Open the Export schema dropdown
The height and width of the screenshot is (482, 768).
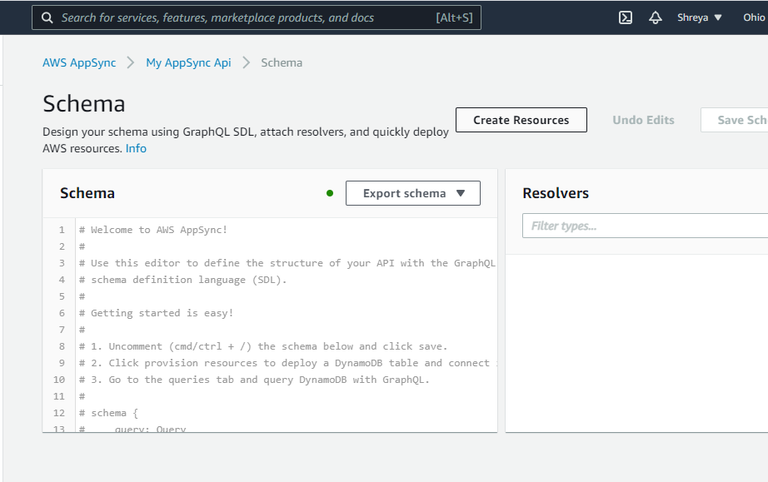(x=413, y=193)
